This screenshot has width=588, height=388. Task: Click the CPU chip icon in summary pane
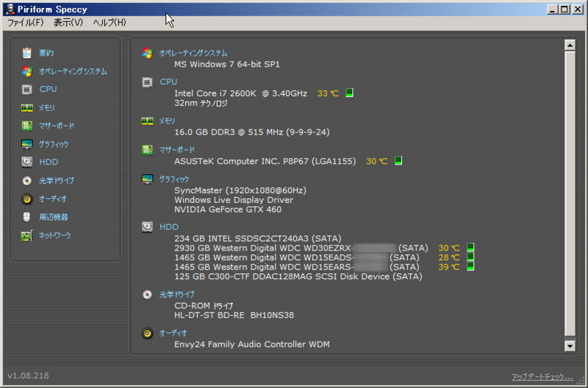[148, 82]
